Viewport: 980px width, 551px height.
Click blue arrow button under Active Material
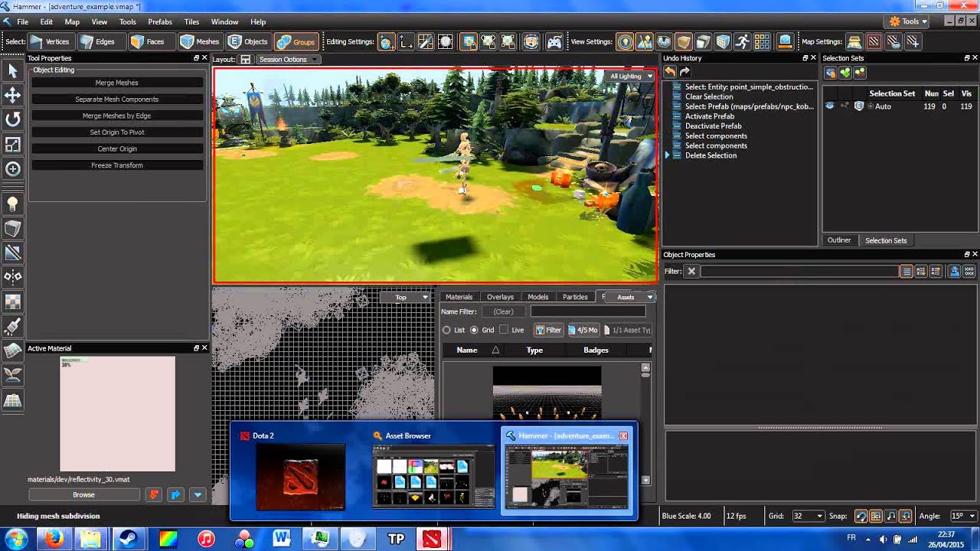pyautogui.click(x=175, y=495)
